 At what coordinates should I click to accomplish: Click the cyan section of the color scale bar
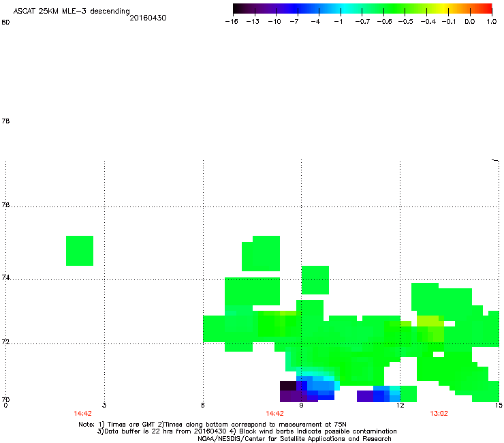click(345, 8)
